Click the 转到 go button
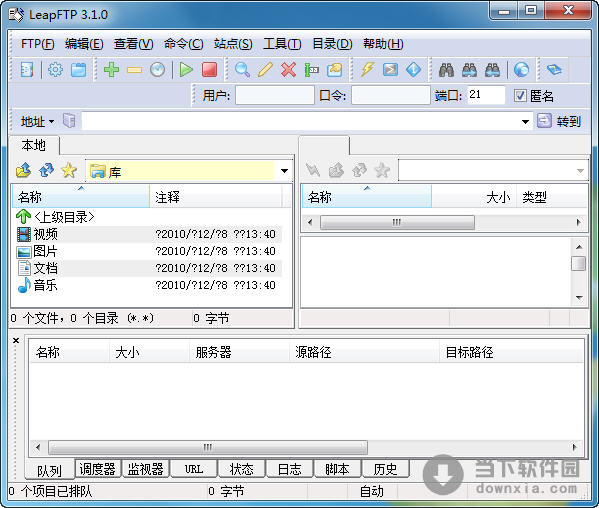 (560, 121)
